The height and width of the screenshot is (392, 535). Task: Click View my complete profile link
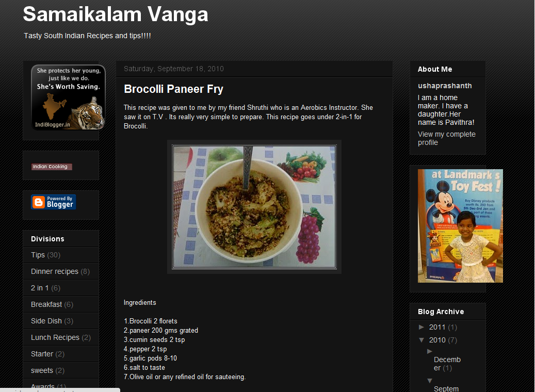pyautogui.click(x=447, y=138)
